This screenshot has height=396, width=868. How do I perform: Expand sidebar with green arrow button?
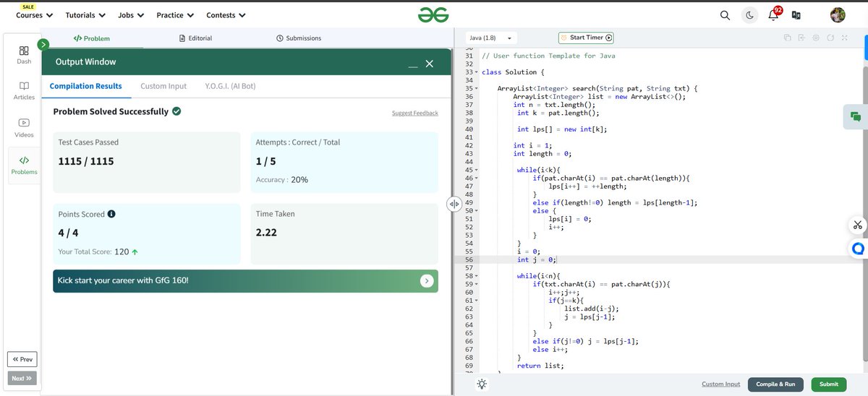pyautogui.click(x=43, y=44)
